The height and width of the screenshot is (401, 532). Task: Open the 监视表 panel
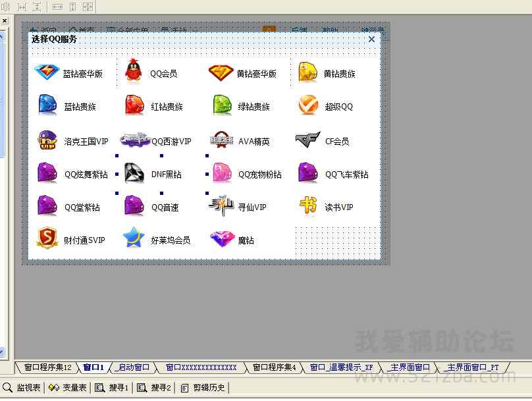coord(22,387)
